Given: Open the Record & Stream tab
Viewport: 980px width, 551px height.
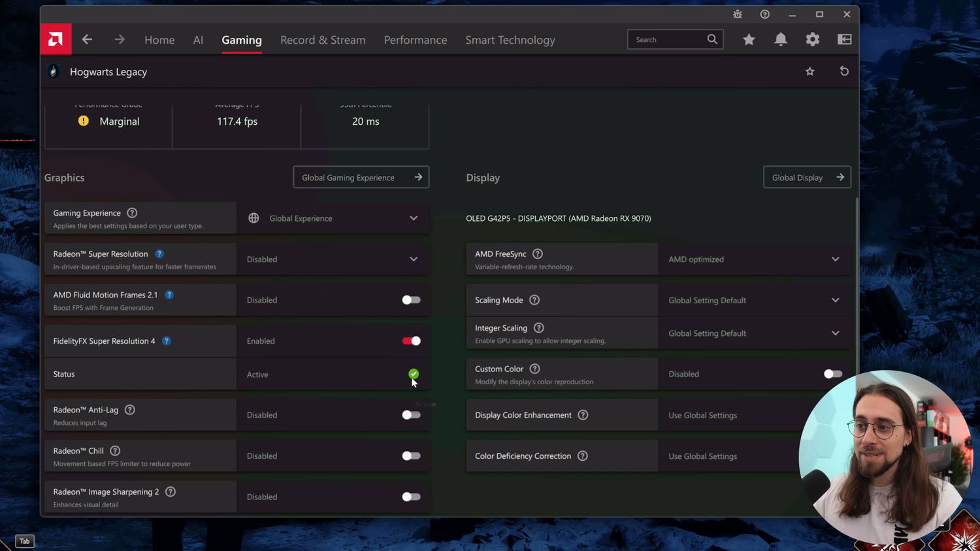Looking at the screenshot, I should click(x=323, y=40).
